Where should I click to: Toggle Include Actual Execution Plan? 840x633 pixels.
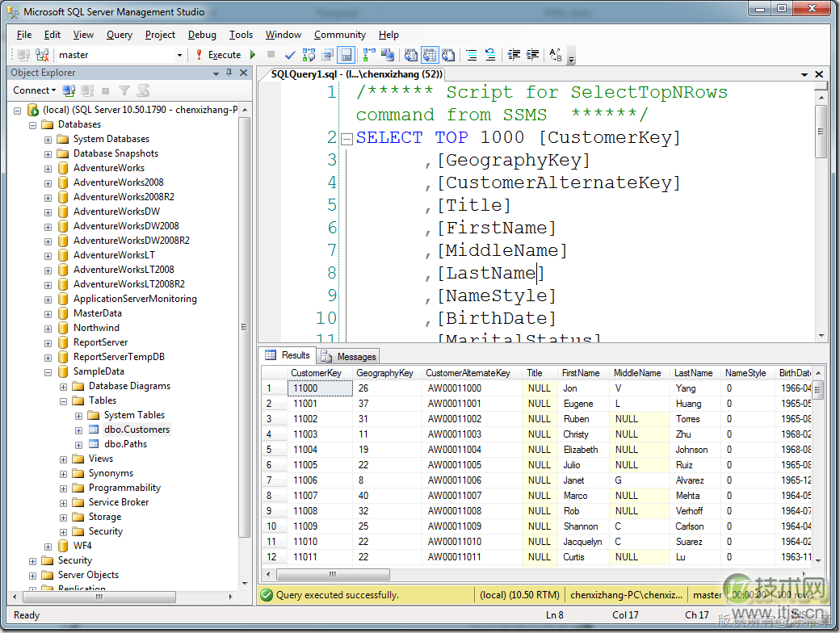(x=369, y=55)
